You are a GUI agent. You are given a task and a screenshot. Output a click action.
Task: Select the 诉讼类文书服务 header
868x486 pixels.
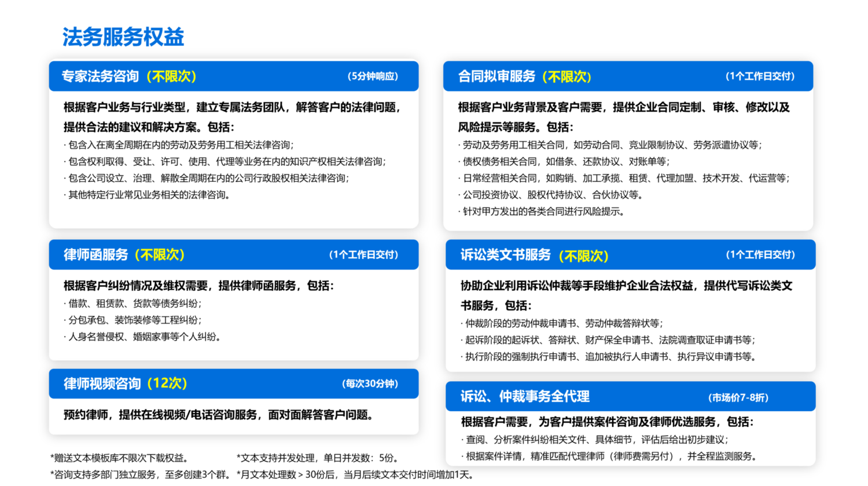point(630,254)
